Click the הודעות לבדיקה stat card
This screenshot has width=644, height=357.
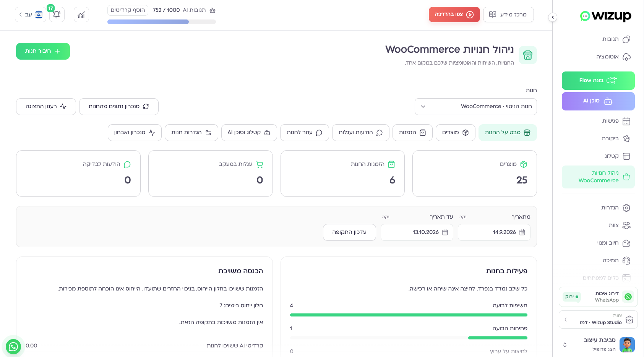pos(78,174)
